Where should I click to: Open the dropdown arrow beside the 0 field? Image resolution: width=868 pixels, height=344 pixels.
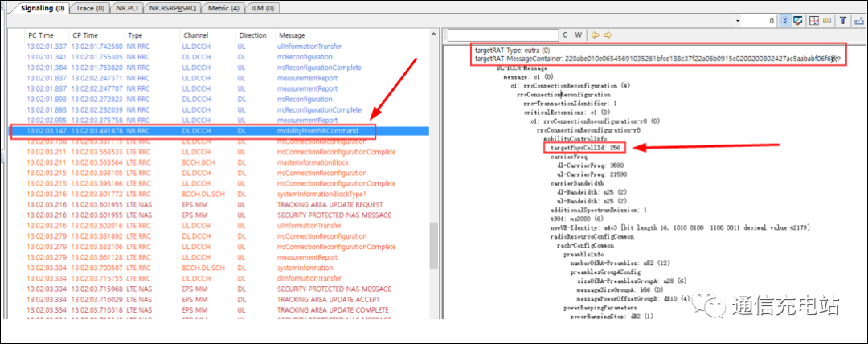738,21
